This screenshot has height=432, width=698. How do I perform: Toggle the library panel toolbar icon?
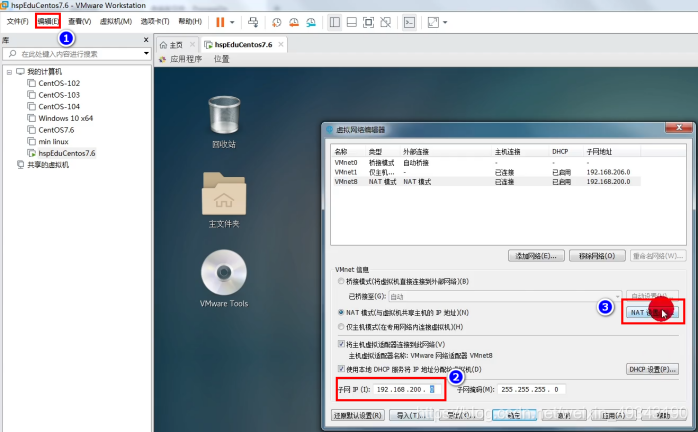[335, 22]
